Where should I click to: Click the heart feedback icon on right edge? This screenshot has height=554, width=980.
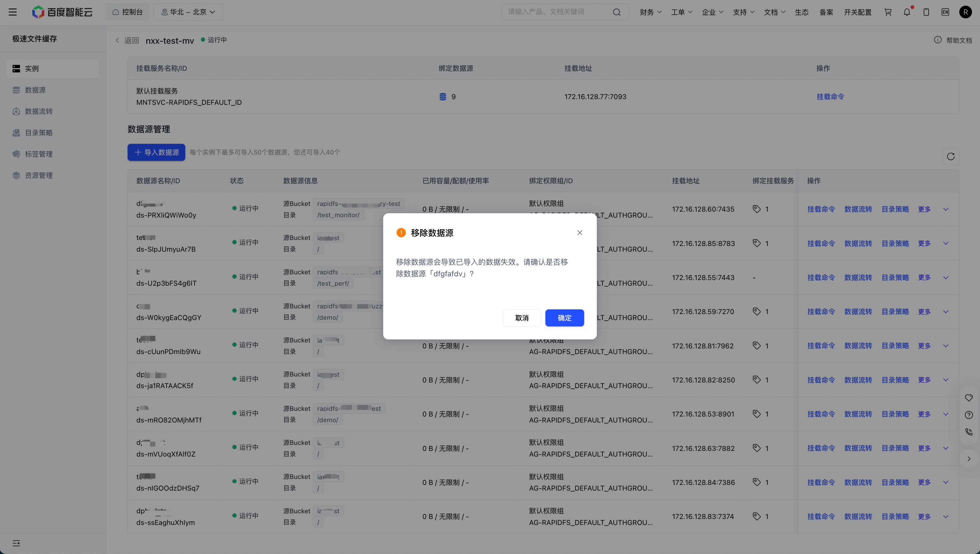[x=969, y=398]
